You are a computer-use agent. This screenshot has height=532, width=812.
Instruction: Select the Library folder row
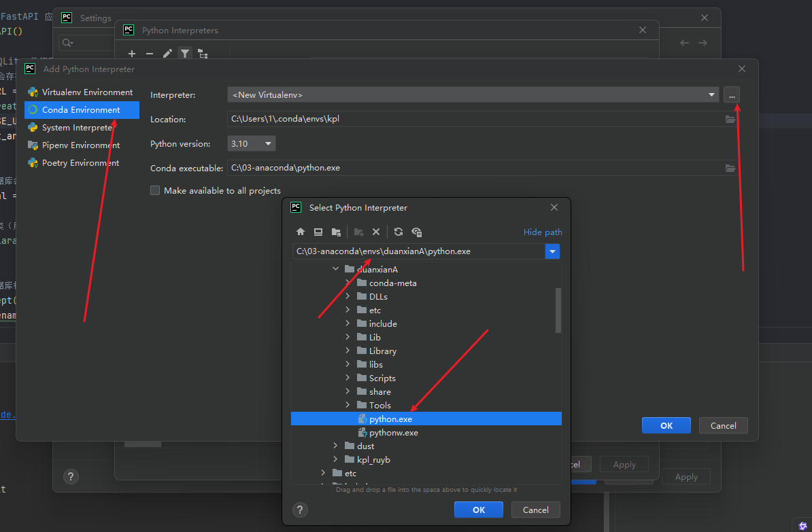[x=426, y=351]
